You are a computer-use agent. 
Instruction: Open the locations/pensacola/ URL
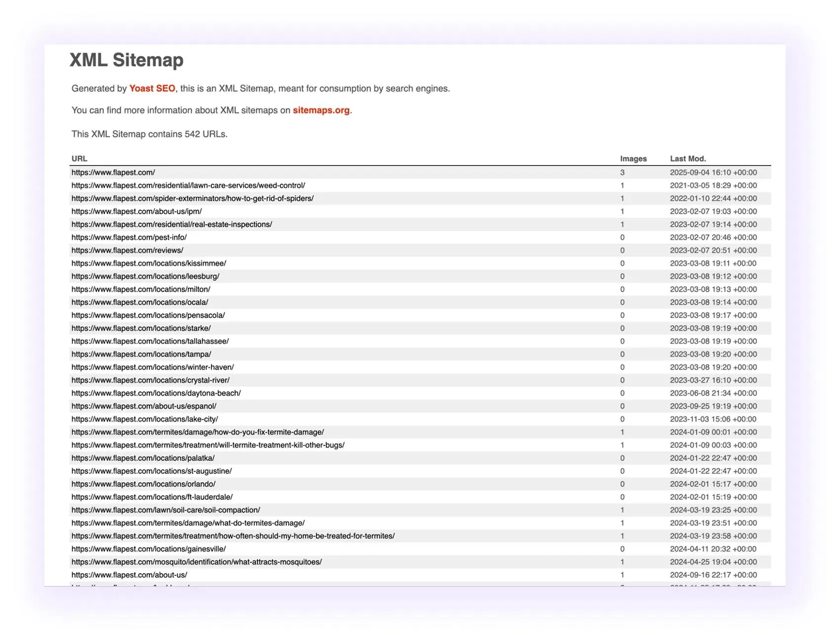coord(148,315)
